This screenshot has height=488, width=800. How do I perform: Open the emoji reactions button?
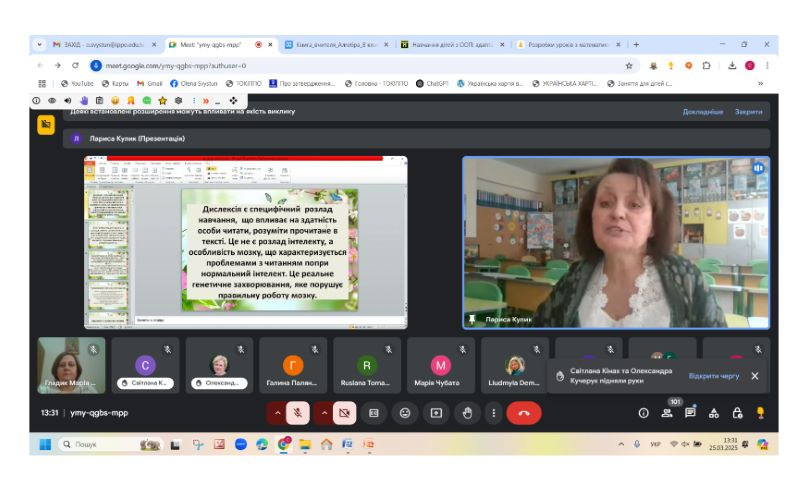(405, 413)
